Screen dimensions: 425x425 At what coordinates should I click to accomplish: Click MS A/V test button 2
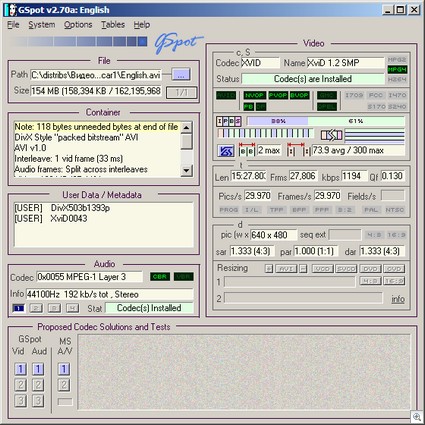coord(64,385)
